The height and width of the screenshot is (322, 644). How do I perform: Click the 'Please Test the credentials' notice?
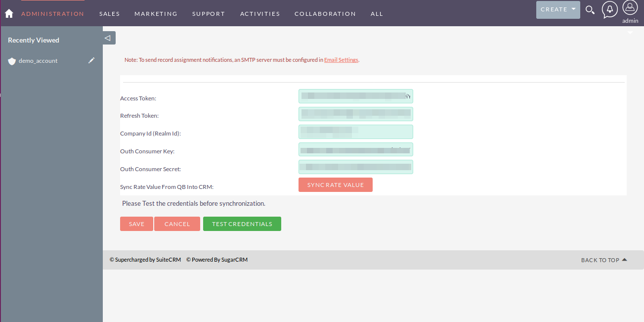click(x=194, y=203)
